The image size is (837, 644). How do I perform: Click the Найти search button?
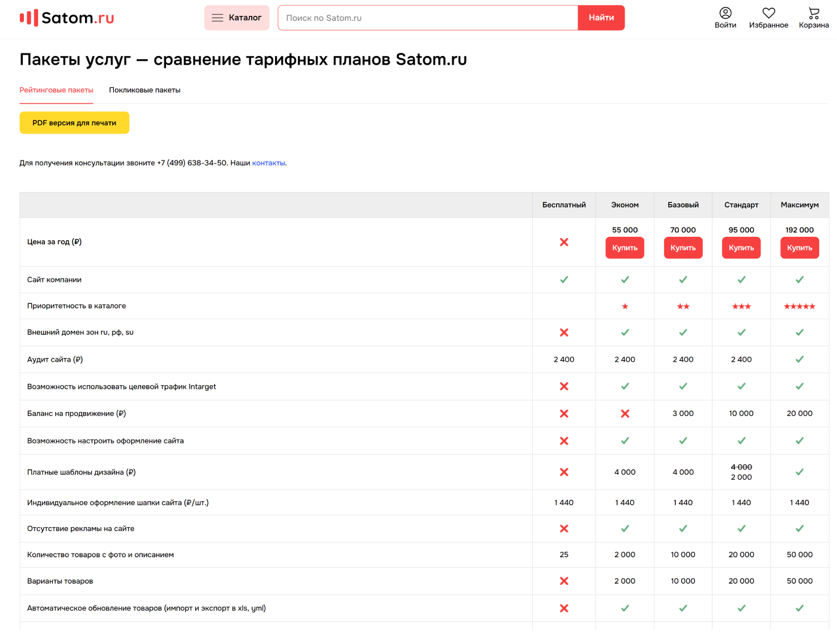(601, 18)
